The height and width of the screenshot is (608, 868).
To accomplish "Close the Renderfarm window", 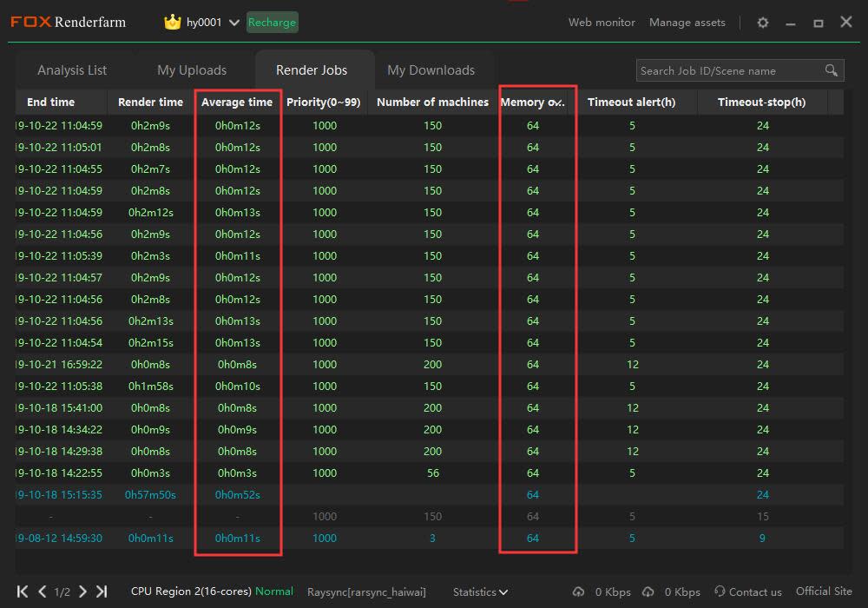I will click(x=845, y=23).
